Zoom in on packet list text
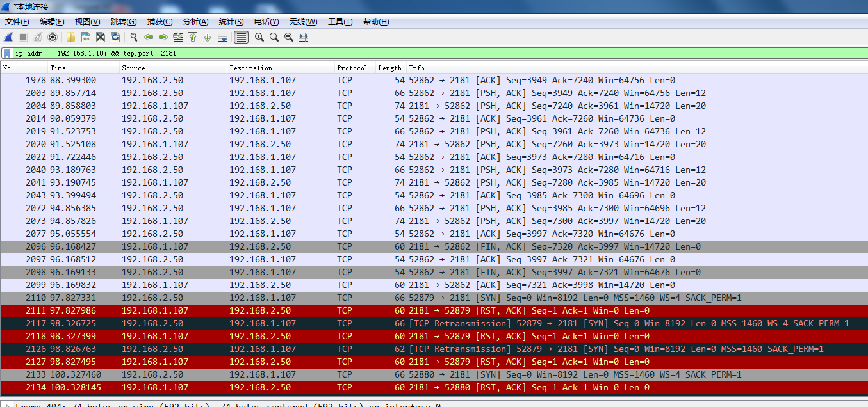The image size is (868, 407). pos(259,37)
